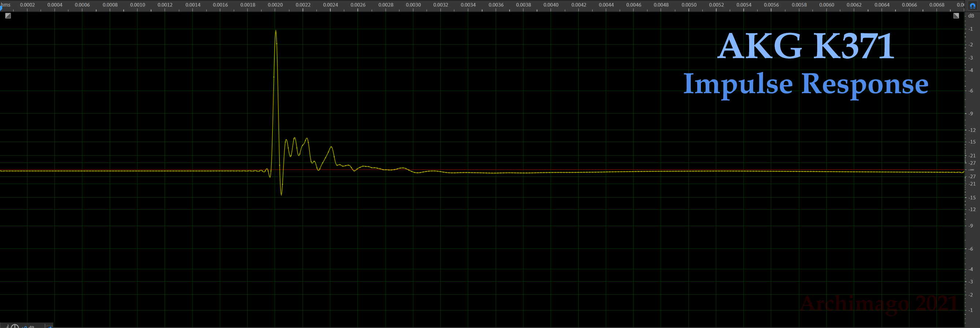Toggle the blue magnet snapping button
This screenshot has height=328, width=980.
pyautogui.click(x=972, y=6)
